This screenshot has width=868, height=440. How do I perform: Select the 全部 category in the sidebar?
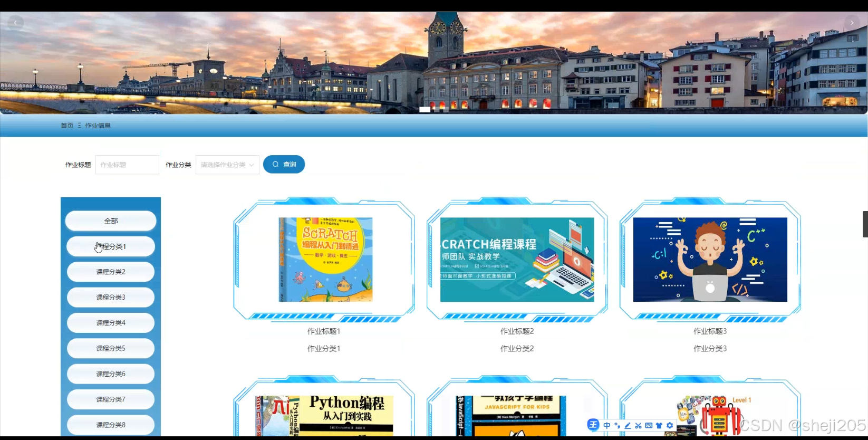click(x=111, y=221)
